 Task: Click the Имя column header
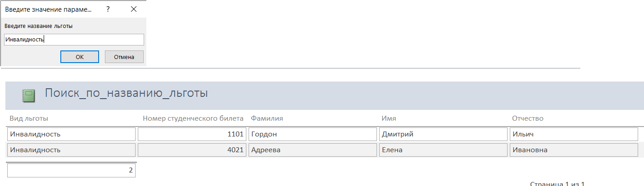[x=388, y=118]
